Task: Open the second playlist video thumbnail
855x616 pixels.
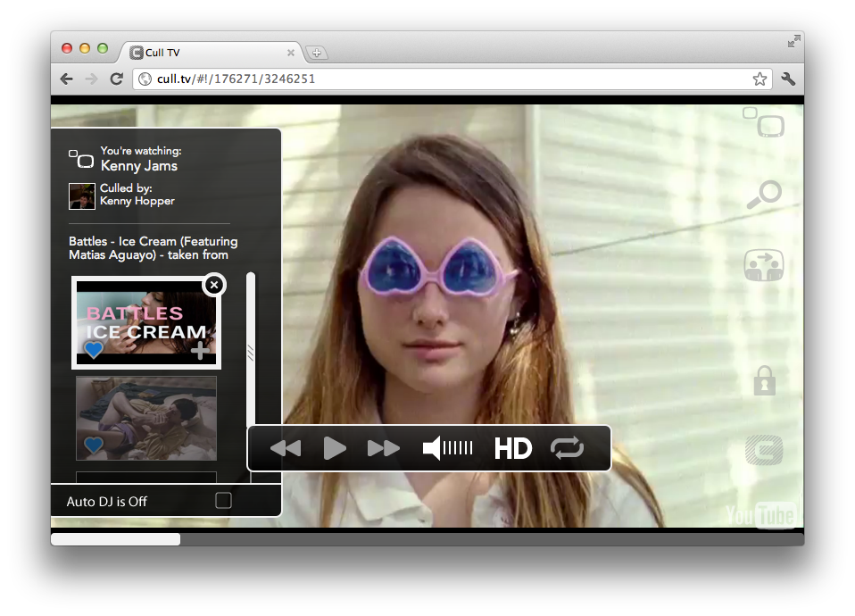Action: coord(146,418)
